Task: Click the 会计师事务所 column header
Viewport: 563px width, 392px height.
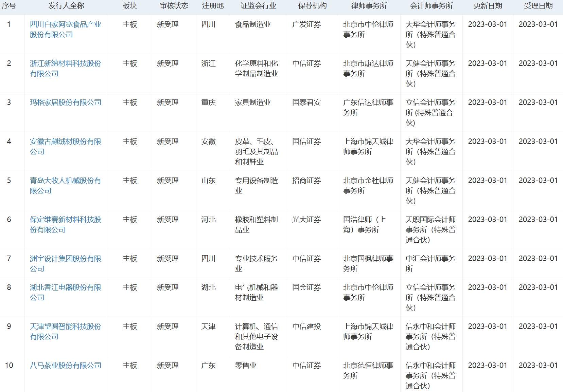Action: pyautogui.click(x=432, y=6)
